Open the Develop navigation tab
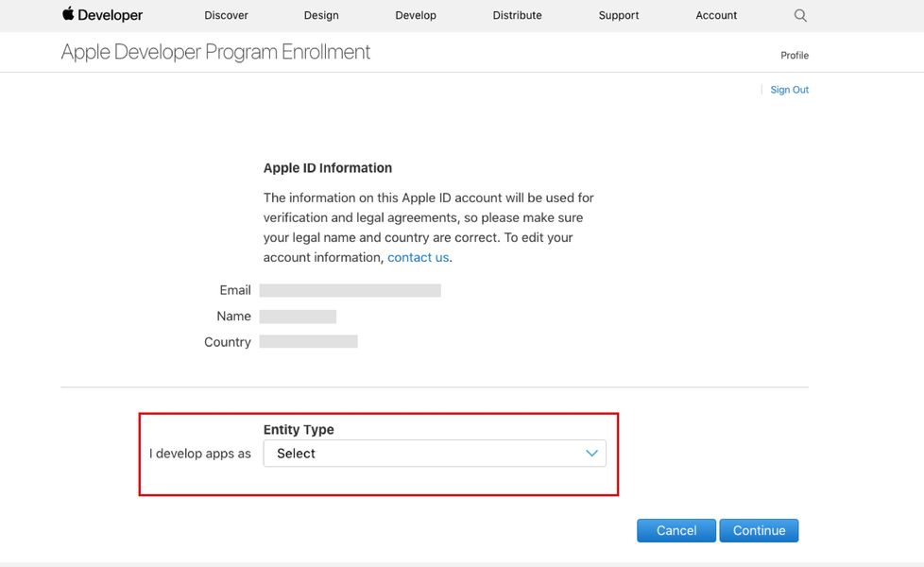The height and width of the screenshot is (567, 924). click(x=416, y=15)
